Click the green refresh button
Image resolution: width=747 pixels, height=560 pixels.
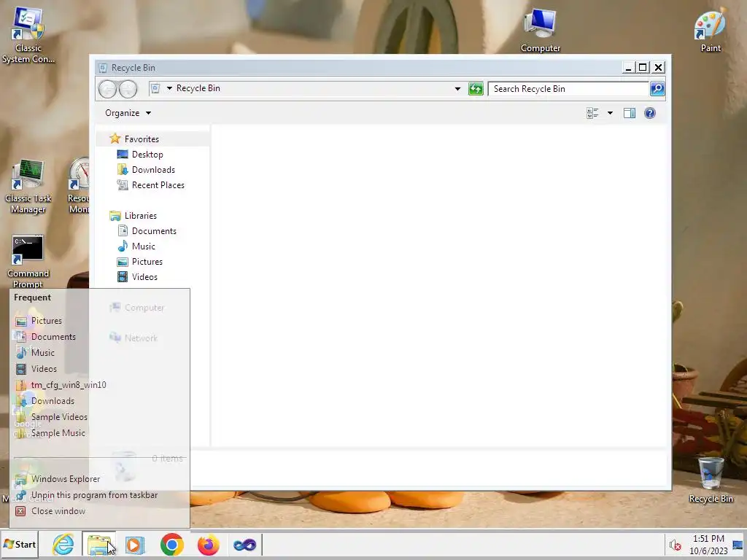coord(476,88)
